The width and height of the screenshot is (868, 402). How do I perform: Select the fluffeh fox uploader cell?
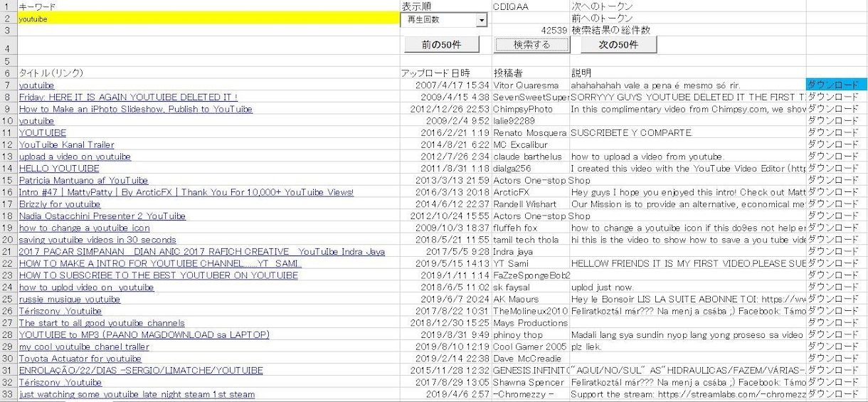pos(531,228)
